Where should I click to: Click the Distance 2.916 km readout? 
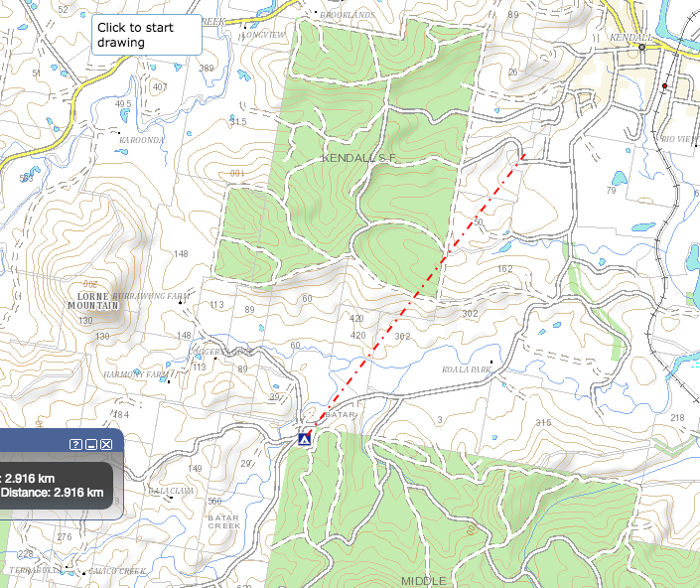coord(53,493)
